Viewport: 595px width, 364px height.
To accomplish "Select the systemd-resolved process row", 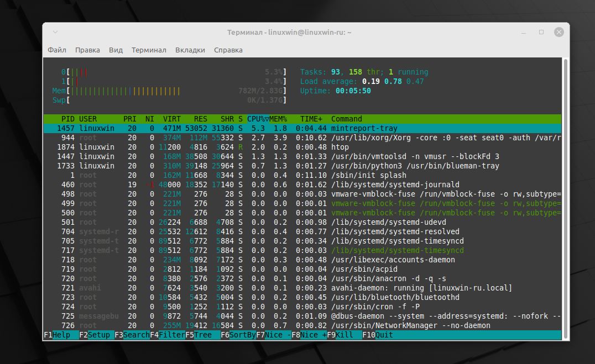I will (x=302, y=231).
